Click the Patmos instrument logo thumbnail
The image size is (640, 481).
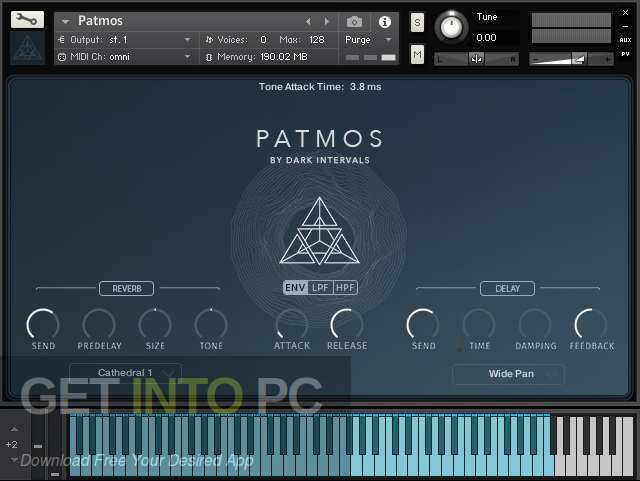tap(27, 49)
